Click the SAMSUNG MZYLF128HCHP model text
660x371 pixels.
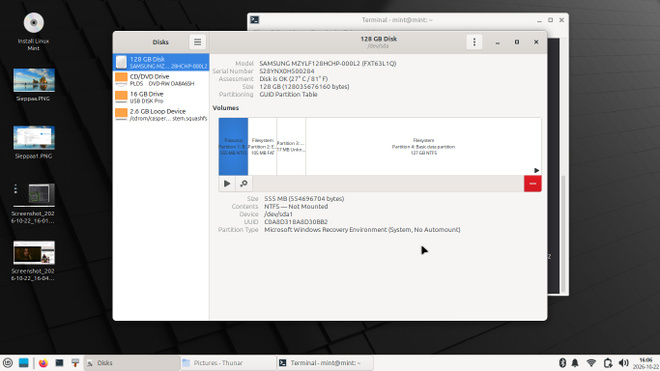(x=328, y=64)
